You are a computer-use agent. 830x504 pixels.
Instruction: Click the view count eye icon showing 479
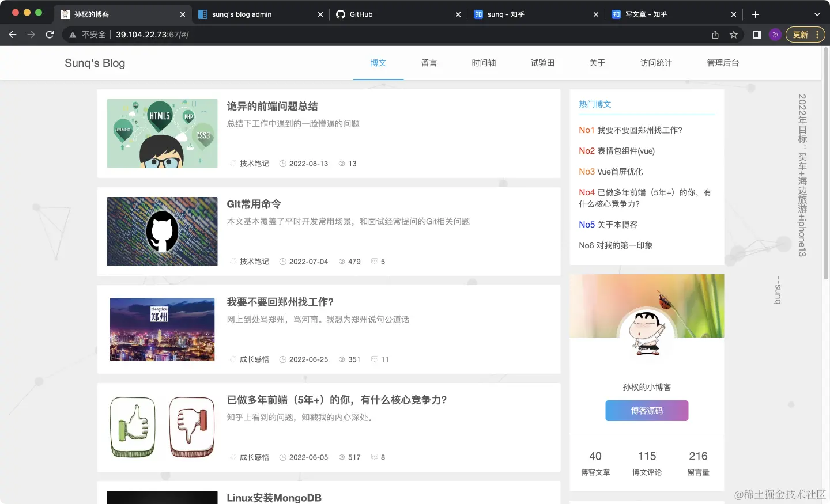[x=342, y=262]
